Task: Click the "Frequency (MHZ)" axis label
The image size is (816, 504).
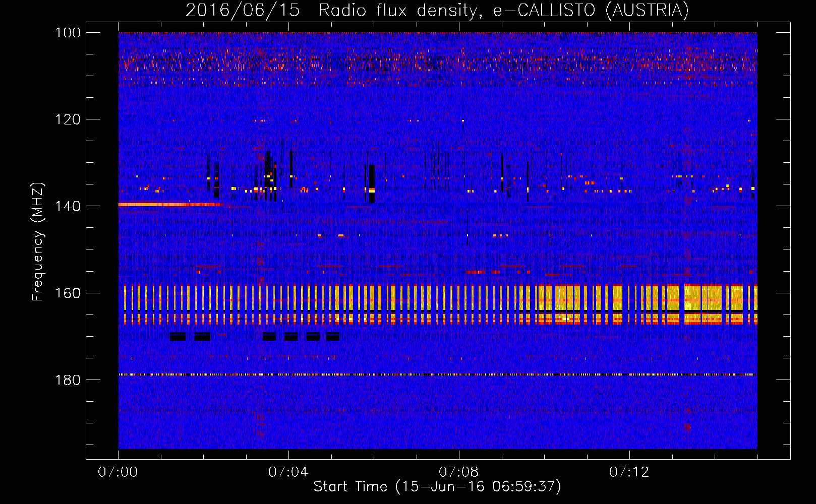Action: [38, 241]
